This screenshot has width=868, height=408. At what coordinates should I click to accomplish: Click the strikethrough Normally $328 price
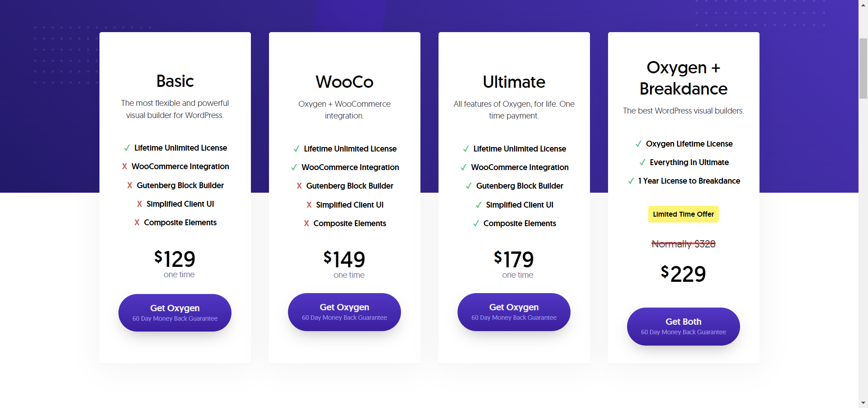[x=683, y=244]
